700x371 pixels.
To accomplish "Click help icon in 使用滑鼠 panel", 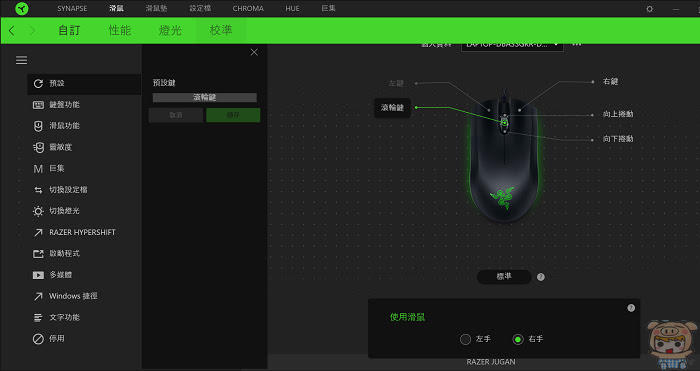I will click(x=631, y=308).
